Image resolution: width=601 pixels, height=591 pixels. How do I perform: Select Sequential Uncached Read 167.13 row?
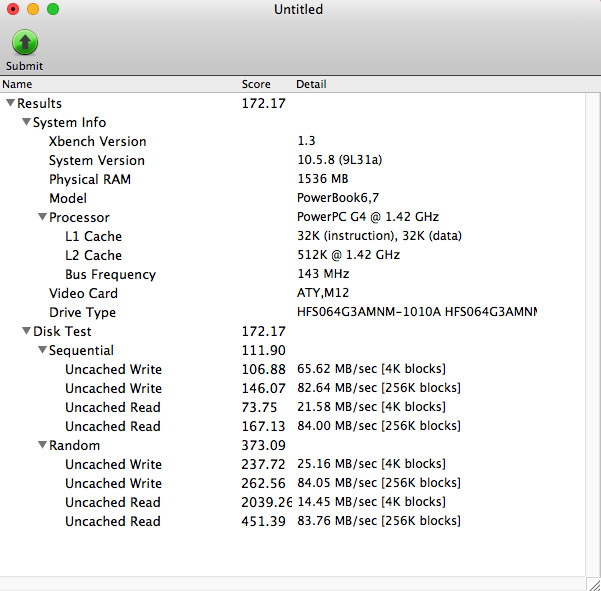pyautogui.click(x=292, y=426)
